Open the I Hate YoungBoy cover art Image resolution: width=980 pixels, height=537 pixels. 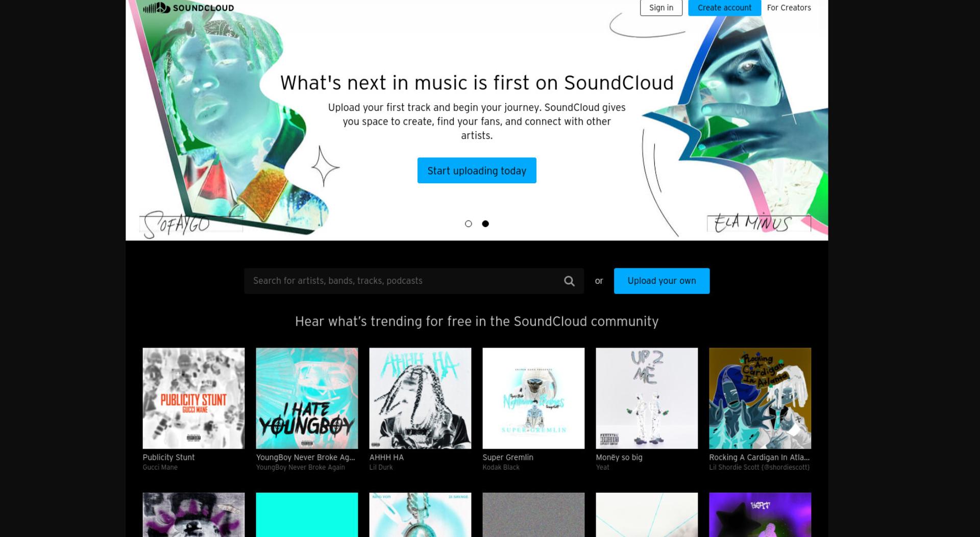pos(307,398)
